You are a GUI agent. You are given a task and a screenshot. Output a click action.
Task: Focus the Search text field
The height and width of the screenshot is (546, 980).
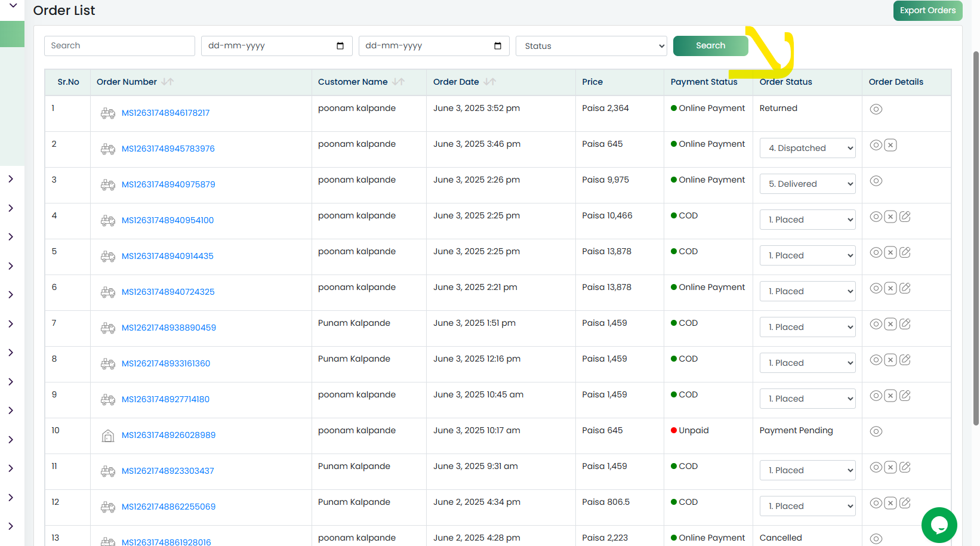119,46
